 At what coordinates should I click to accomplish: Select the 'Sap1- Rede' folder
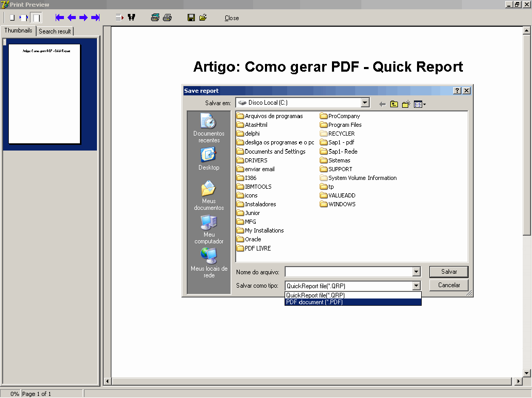pyautogui.click(x=339, y=152)
